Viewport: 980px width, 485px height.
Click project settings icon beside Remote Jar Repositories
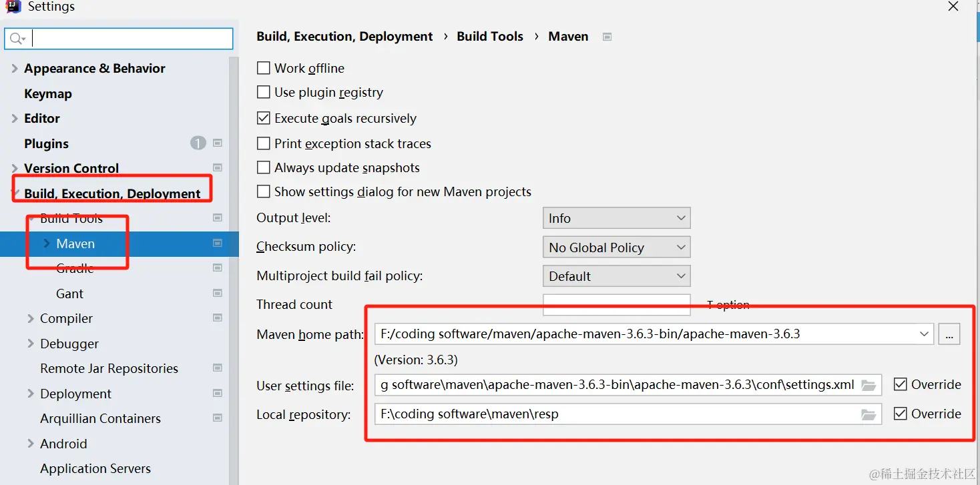click(x=217, y=368)
